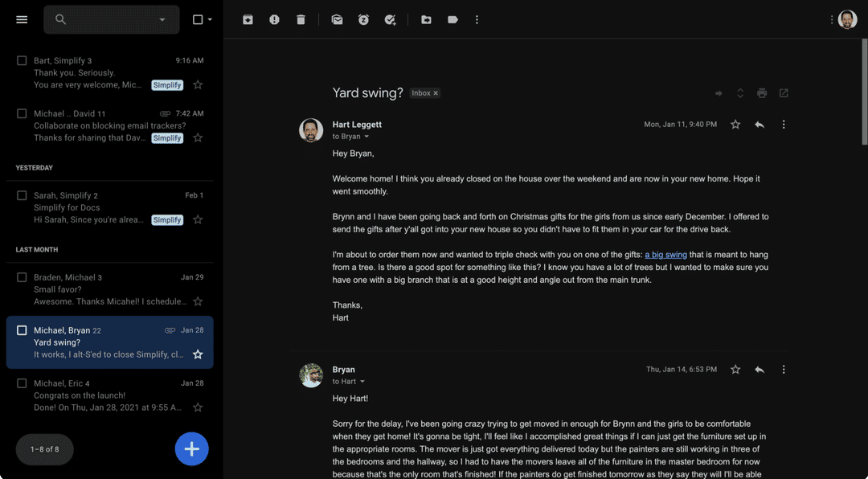Open the select-all checkbox dropdown
The height and width of the screenshot is (479, 868).
point(210,19)
